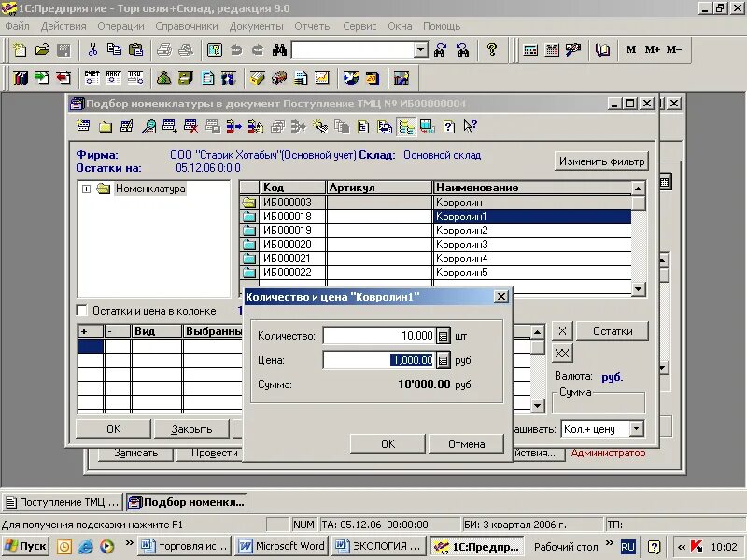
Task: Open the search combo box dropdown arrow
Action: (421, 49)
